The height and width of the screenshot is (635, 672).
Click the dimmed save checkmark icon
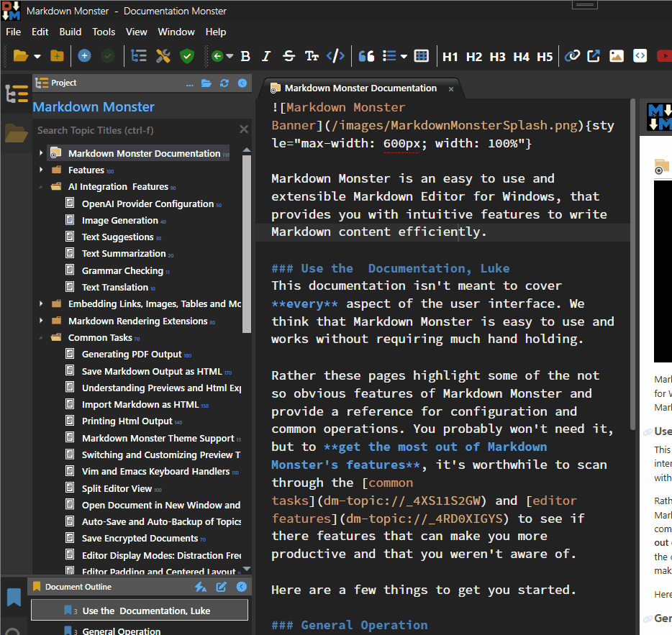tap(108, 55)
